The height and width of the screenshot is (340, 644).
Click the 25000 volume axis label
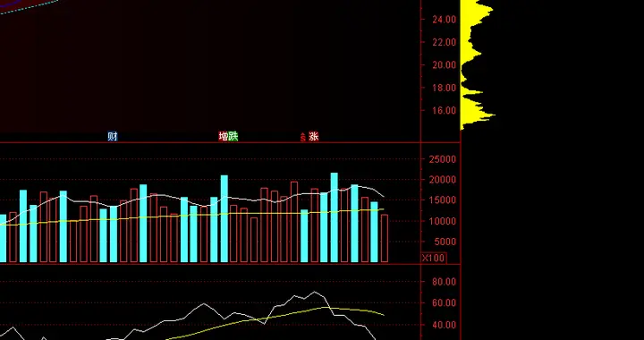pos(443,159)
